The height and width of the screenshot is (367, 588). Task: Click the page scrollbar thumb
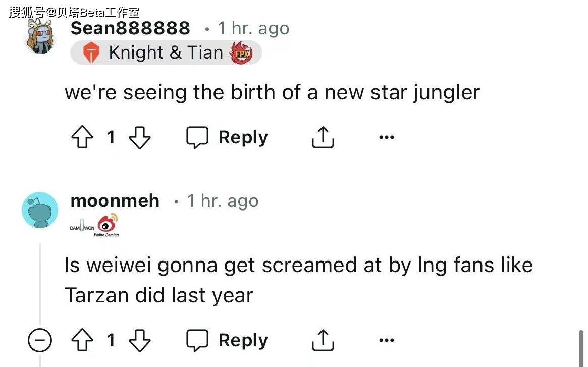click(581, 348)
